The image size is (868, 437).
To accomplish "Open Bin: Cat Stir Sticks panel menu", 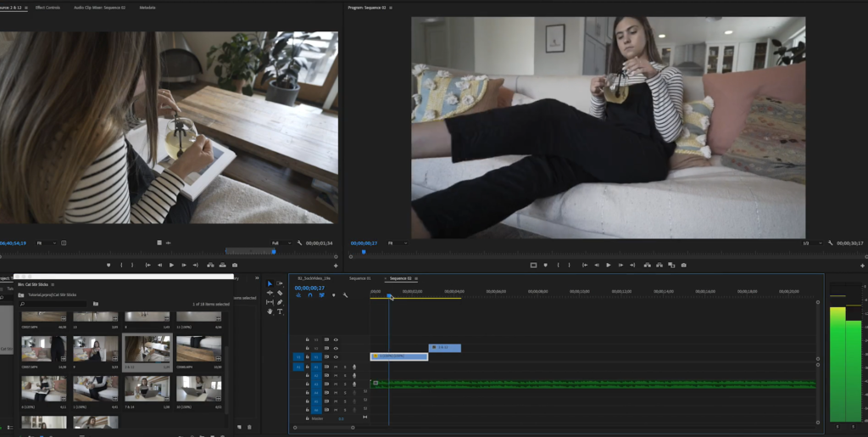I will click(53, 285).
